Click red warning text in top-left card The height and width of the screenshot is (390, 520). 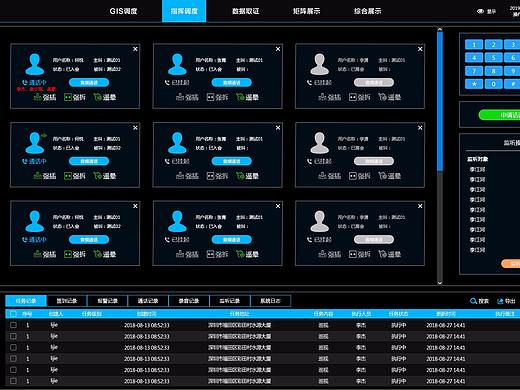point(36,89)
